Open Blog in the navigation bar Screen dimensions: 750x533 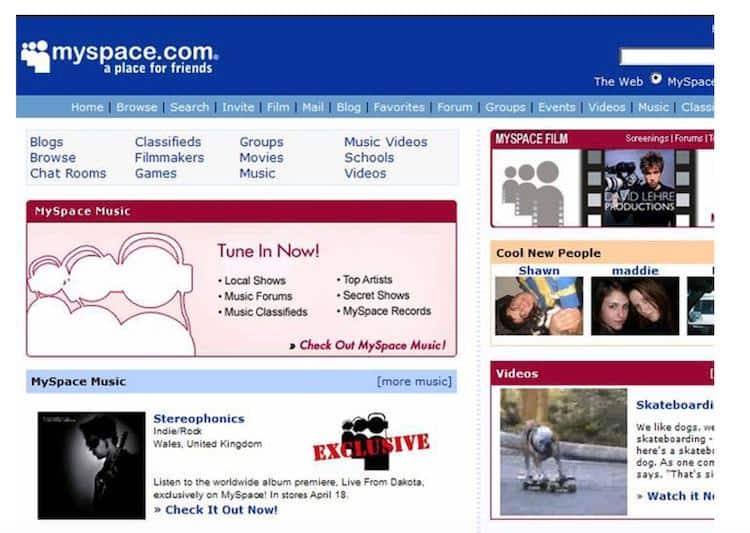click(348, 107)
